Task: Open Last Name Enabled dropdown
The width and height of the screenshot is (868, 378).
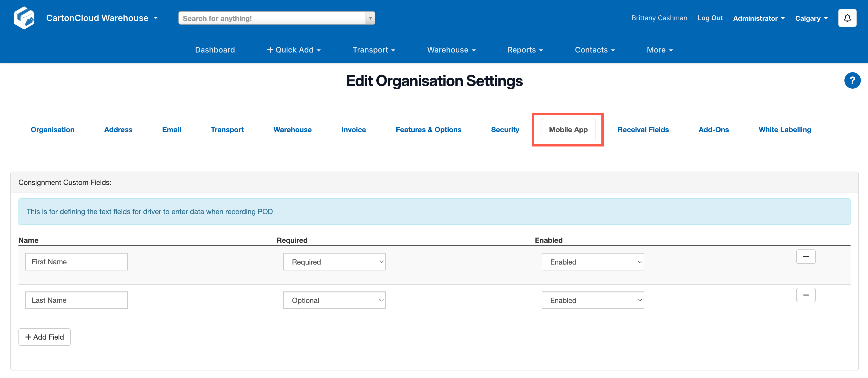Action: tap(592, 300)
